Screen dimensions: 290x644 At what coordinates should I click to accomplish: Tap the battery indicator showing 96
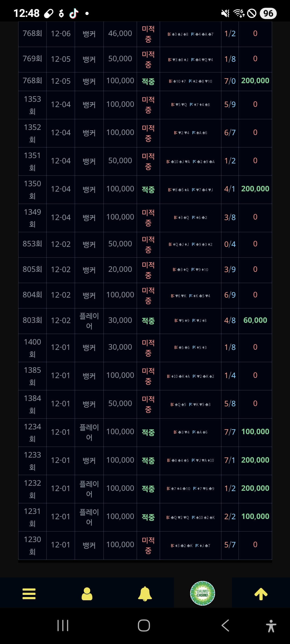(268, 13)
